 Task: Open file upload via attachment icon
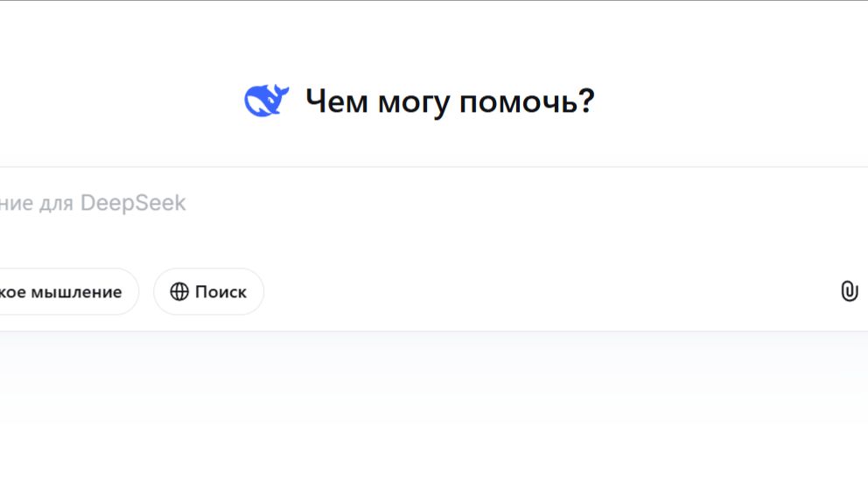tap(849, 291)
